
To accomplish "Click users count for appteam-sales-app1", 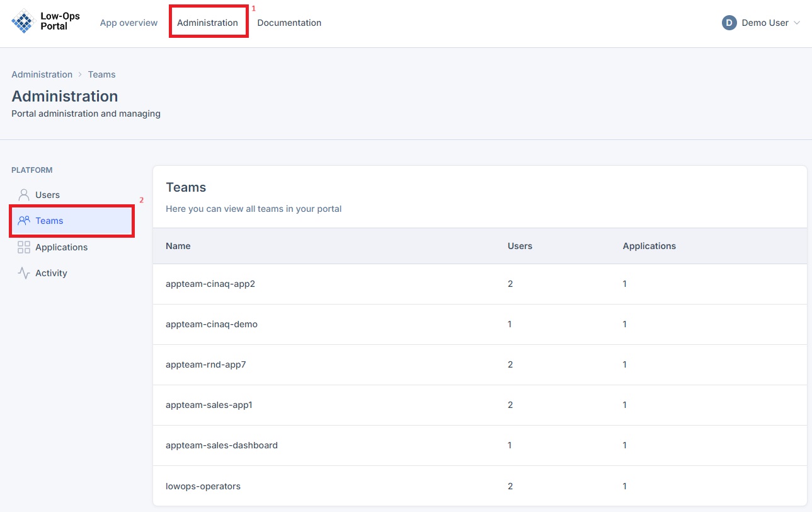I will click(x=510, y=405).
